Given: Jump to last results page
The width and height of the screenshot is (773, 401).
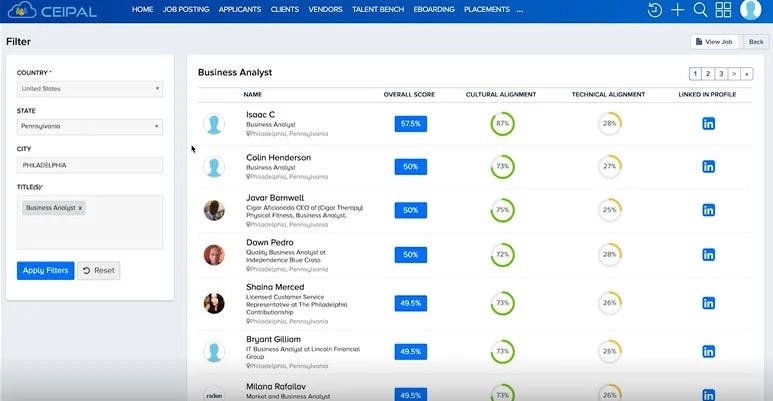Looking at the screenshot, I should pos(747,74).
